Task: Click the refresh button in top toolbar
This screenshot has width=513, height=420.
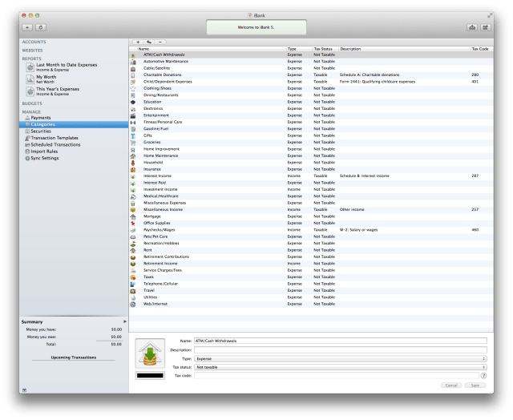Action: pos(40,27)
